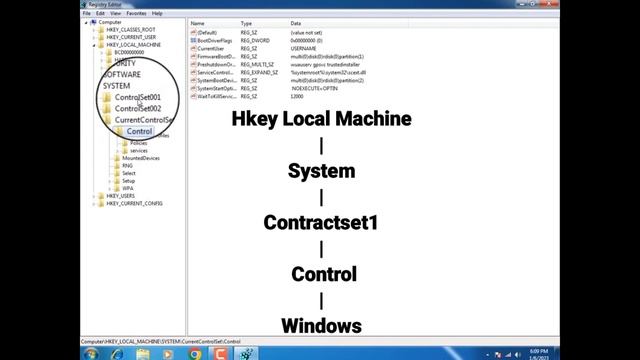Select the ControlSet001 key
640x360 pixels.
pyautogui.click(x=138, y=97)
